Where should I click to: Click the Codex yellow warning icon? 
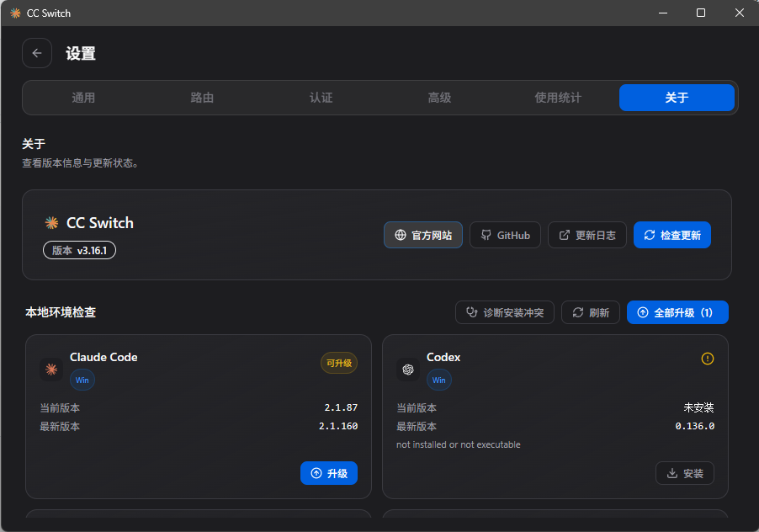click(707, 359)
